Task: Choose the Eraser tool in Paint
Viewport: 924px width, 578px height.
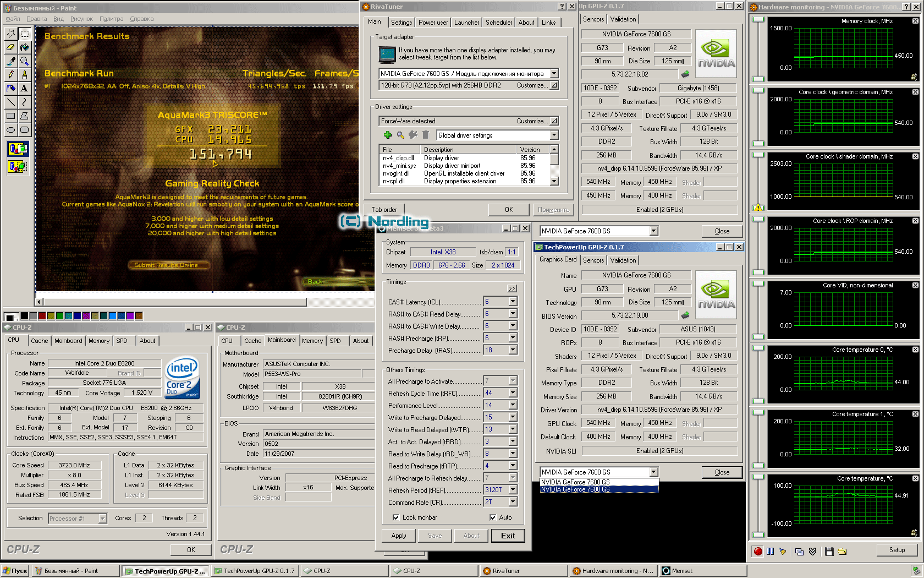Action: [x=10, y=47]
